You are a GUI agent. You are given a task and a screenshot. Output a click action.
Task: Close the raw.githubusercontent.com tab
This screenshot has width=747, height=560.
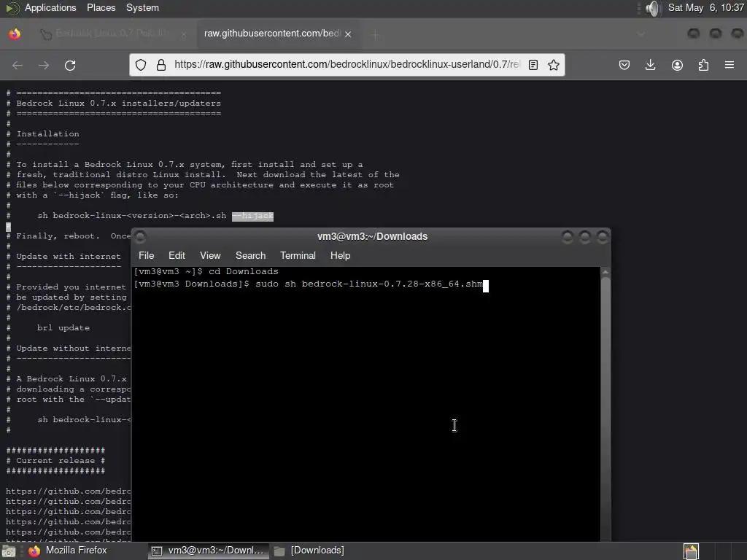348,34
